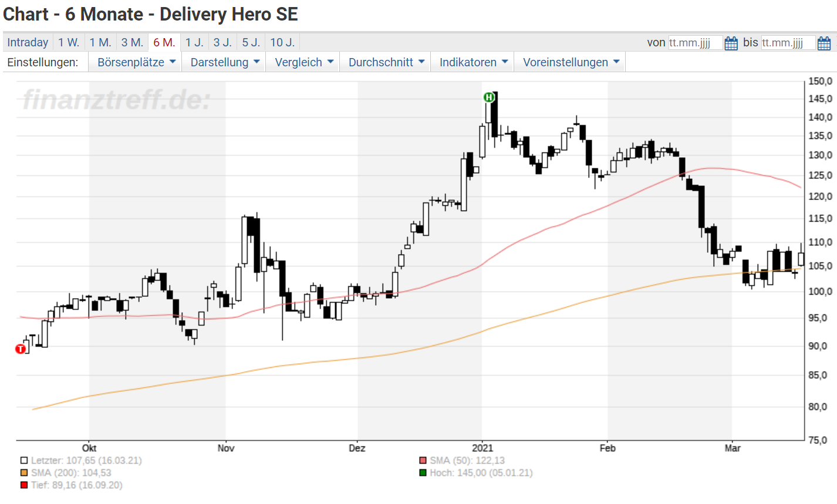Click the 'Mar' month axis label
The width and height of the screenshot is (837, 504).
click(x=733, y=448)
